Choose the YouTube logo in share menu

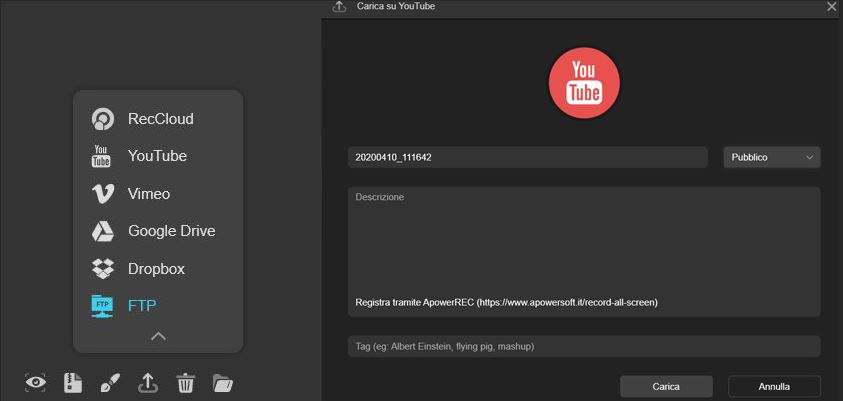click(x=102, y=156)
